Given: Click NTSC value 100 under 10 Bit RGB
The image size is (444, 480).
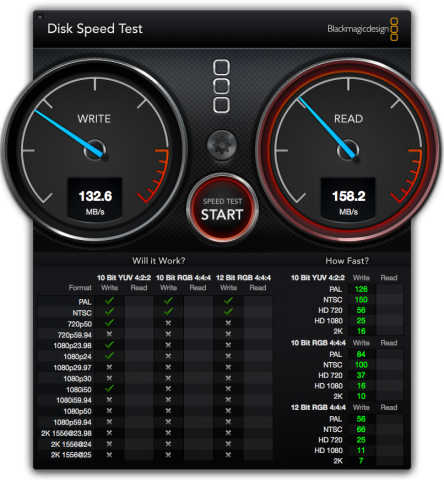Looking at the screenshot, I should pyautogui.click(x=361, y=365).
